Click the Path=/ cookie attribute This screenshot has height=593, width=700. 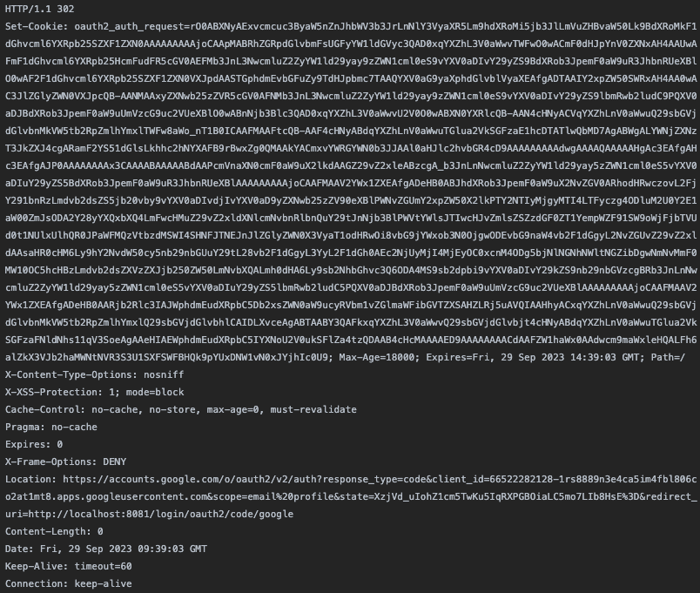(668, 357)
